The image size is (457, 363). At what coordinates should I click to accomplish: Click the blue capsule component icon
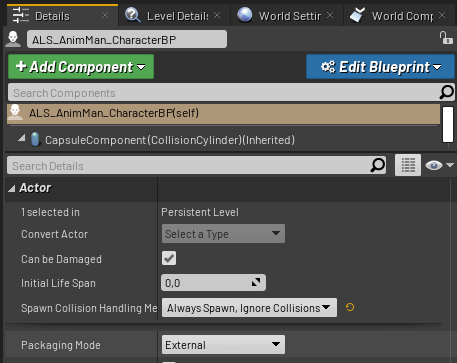[x=35, y=140]
